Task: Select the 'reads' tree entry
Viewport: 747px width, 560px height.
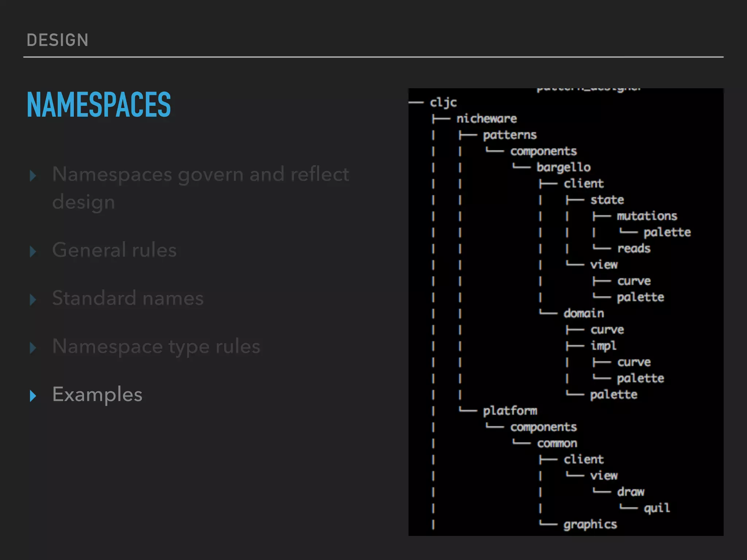Action: 634,248
